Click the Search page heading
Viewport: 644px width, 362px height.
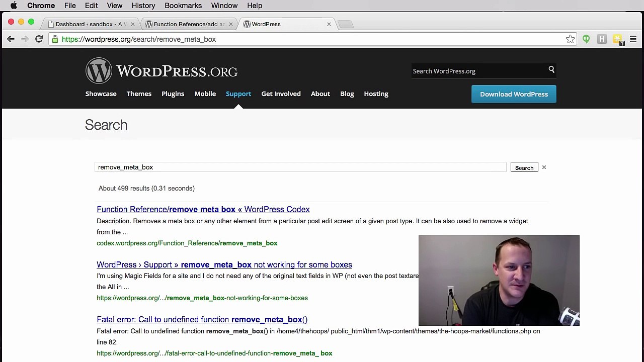coord(106,125)
